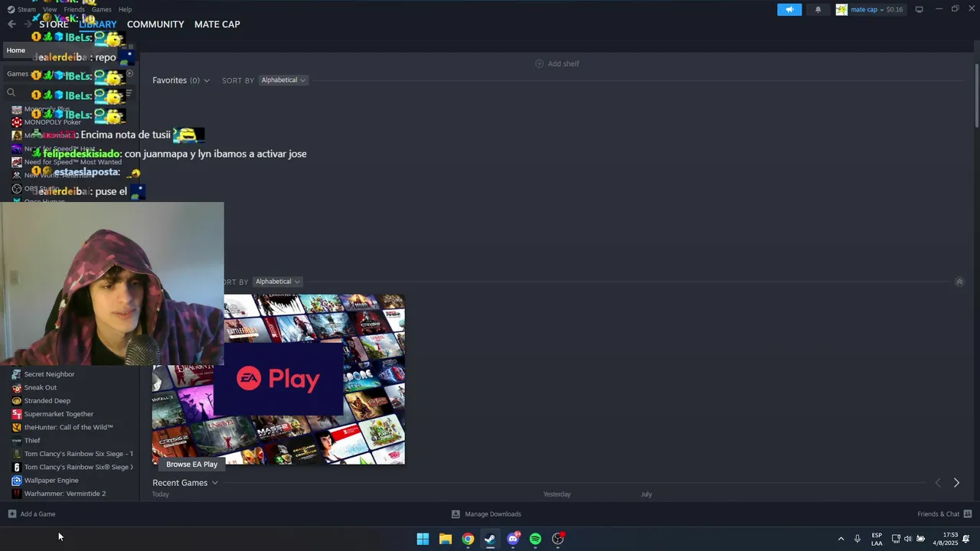
Task: Click Browse EA Play button
Action: pos(192,465)
